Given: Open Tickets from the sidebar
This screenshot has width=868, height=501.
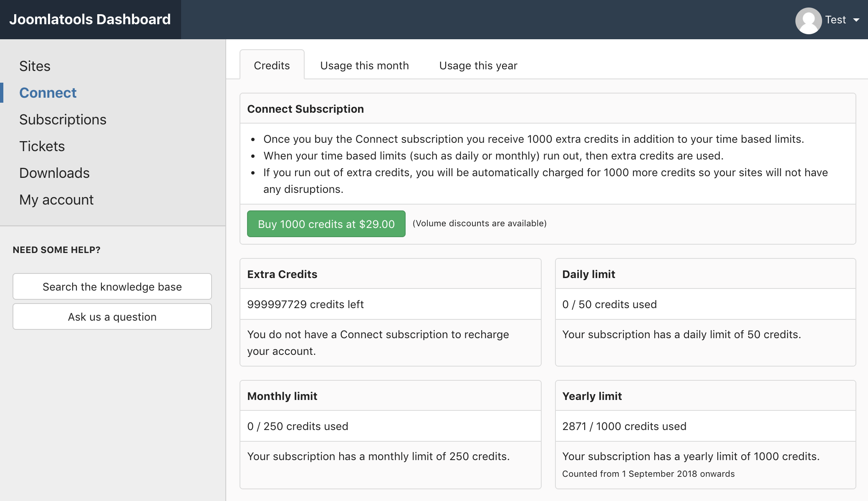Looking at the screenshot, I should click(x=42, y=146).
